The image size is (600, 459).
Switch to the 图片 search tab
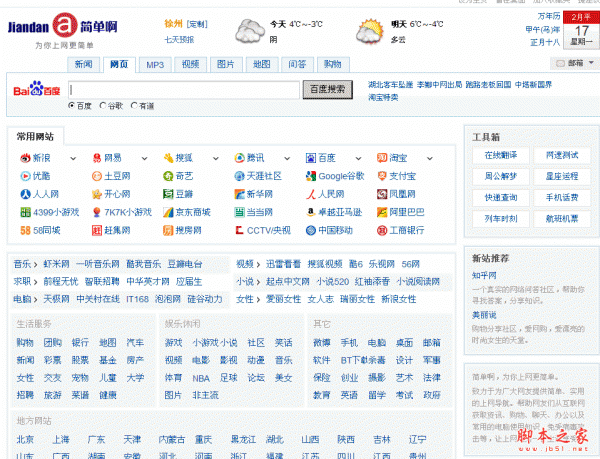coord(226,64)
